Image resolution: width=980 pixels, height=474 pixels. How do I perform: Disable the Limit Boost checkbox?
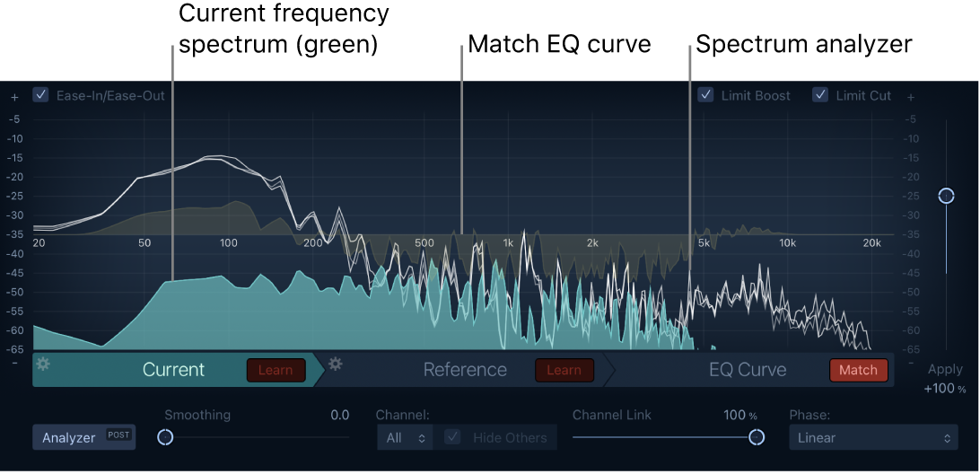pyautogui.click(x=705, y=95)
